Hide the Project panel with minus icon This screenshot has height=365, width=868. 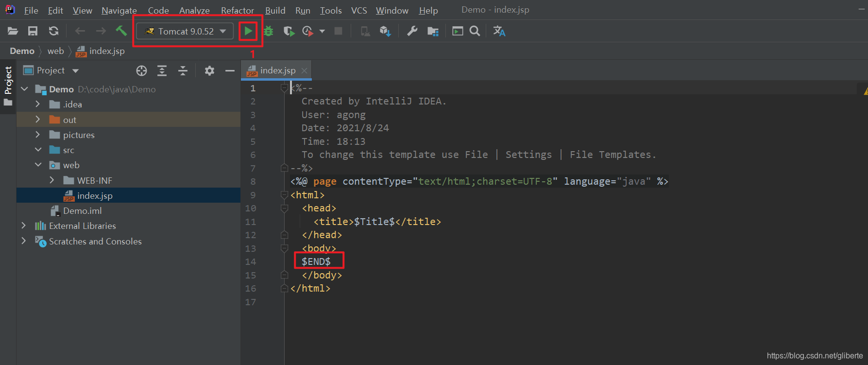coord(230,70)
